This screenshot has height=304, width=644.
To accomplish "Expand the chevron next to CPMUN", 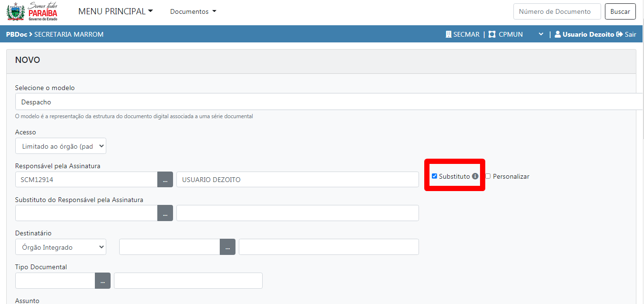I will (541, 34).
